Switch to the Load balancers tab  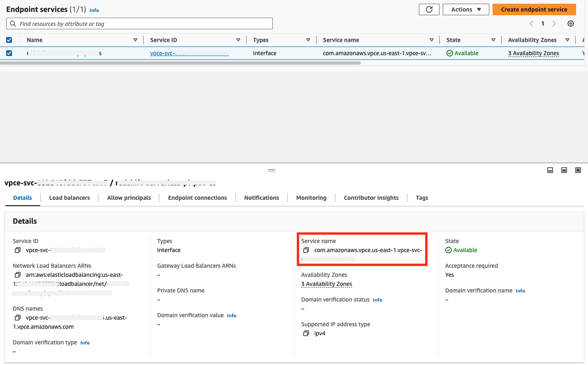click(x=69, y=198)
